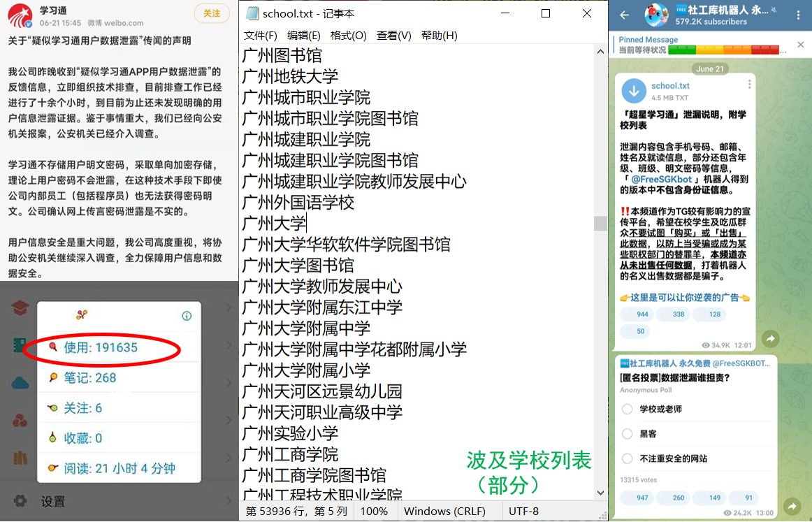Open the 帮助(H) menu in Notepad
The width and height of the screenshot is (812, 522).
coord(439,35)
